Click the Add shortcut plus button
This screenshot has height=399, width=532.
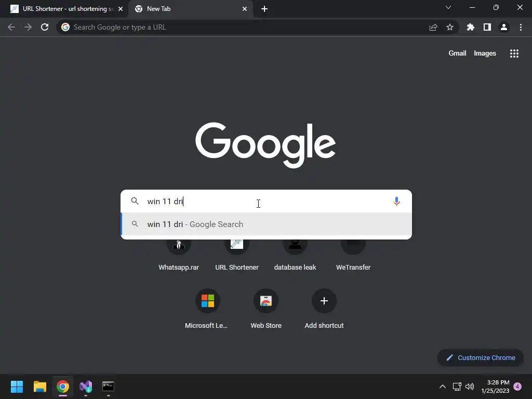(324, 301)
